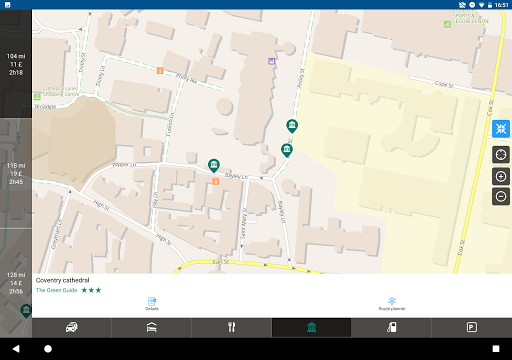Open The Green Guide three-star rating link
This screenshot has height=360, width=512.
pos(68,290)
